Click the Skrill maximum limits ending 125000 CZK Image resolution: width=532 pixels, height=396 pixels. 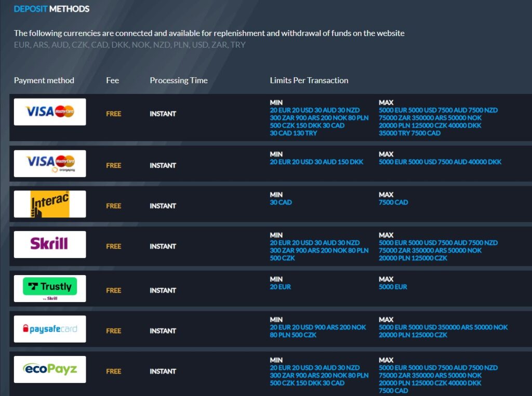(438, 251)
